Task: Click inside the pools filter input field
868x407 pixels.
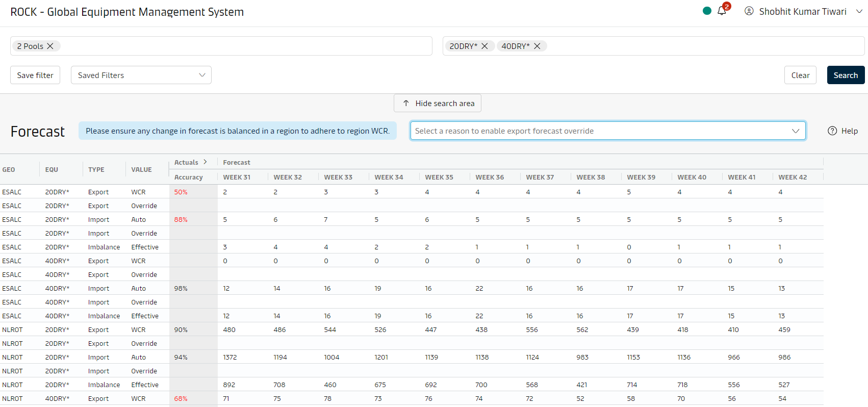Action: (x=245, y=46)
